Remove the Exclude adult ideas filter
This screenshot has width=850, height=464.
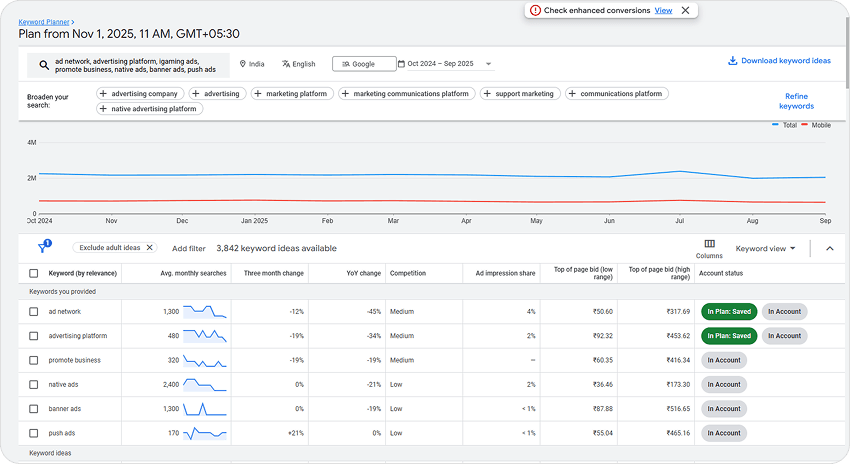[150, 248]
